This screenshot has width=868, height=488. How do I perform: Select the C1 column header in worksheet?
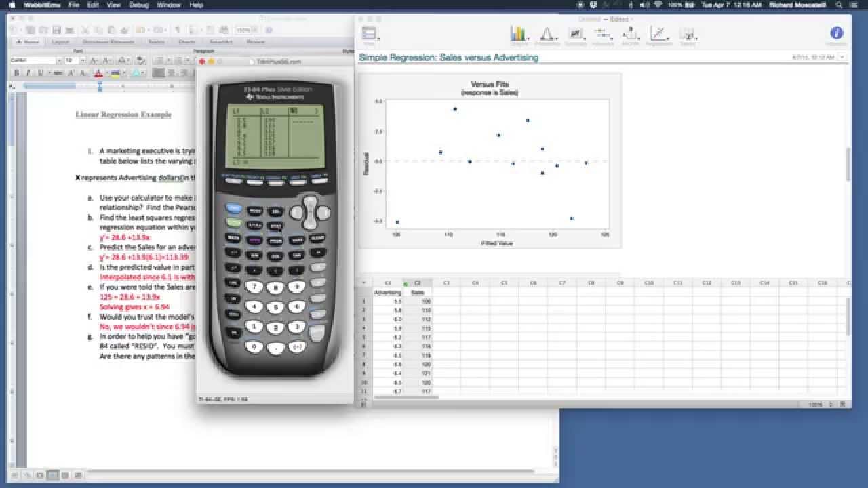pos(388,283)
